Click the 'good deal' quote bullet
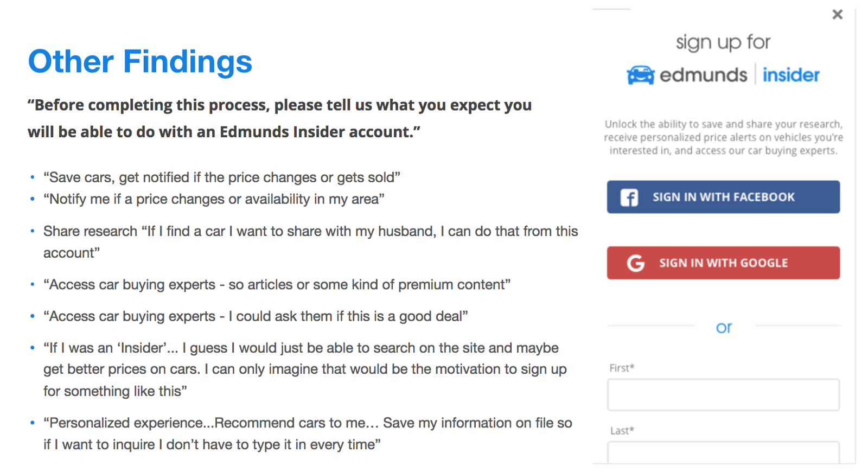 (256, 316)
